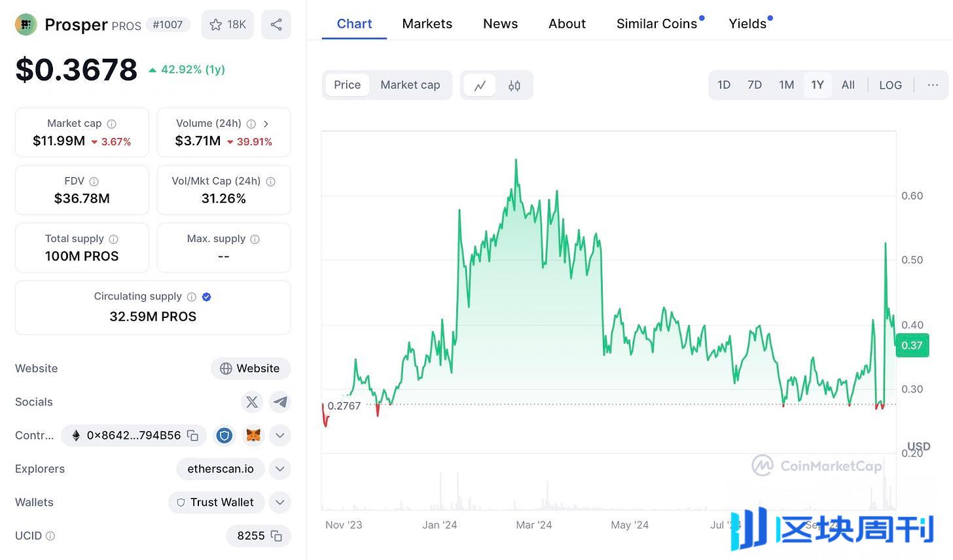Open the Yields tab
This screenshot has height=560, width=953.
click(x=747, y=24)
